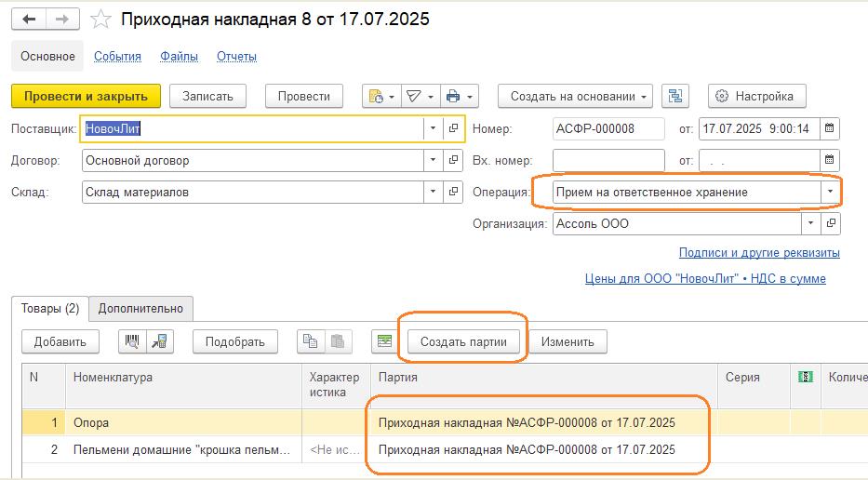Screen dimensions: 868x480
Task: Click the barcode scanner search icon
Action: pos(134,341)
